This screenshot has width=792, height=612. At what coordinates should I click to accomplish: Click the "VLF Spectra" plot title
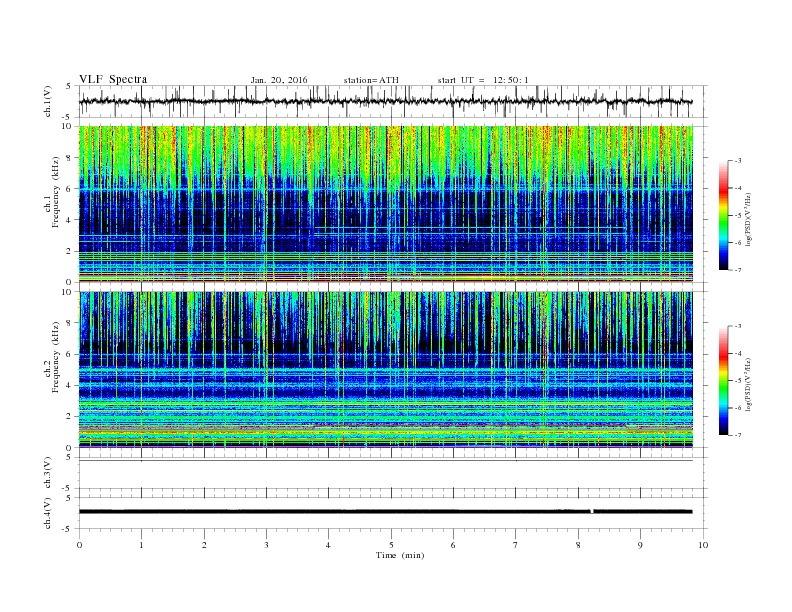click(x=113, y=79)
